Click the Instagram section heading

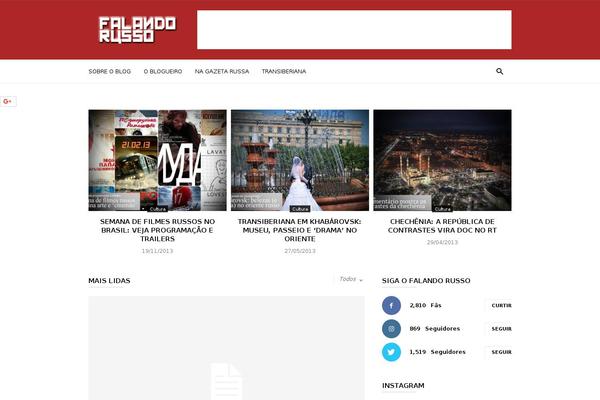(x=403, y=385)
